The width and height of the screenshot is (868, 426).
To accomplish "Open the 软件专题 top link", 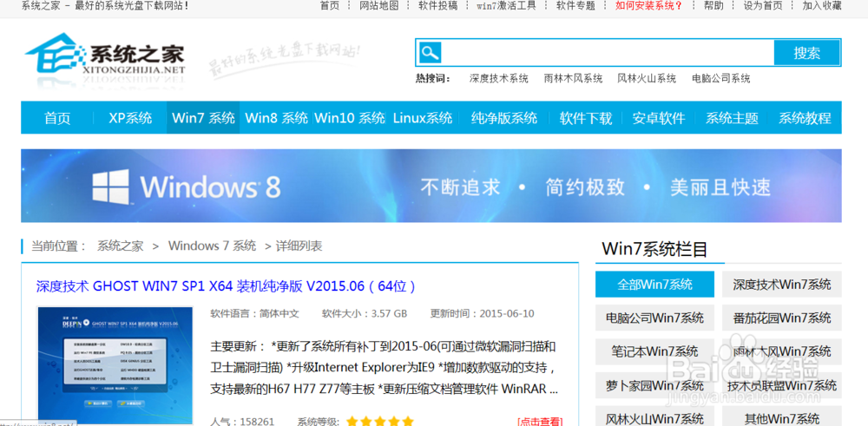I will tap(575, 5).
